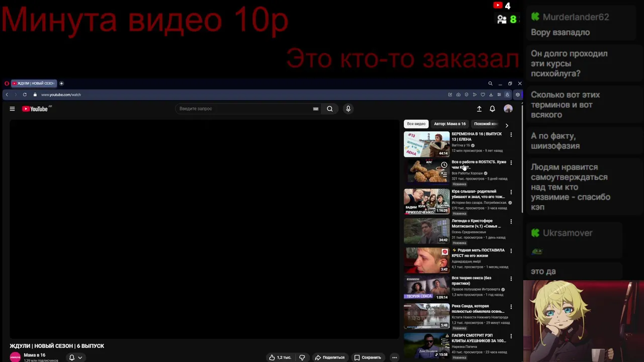Open a new browser tab with plus
Screen dimensions: 644x362
pos(61,83)
